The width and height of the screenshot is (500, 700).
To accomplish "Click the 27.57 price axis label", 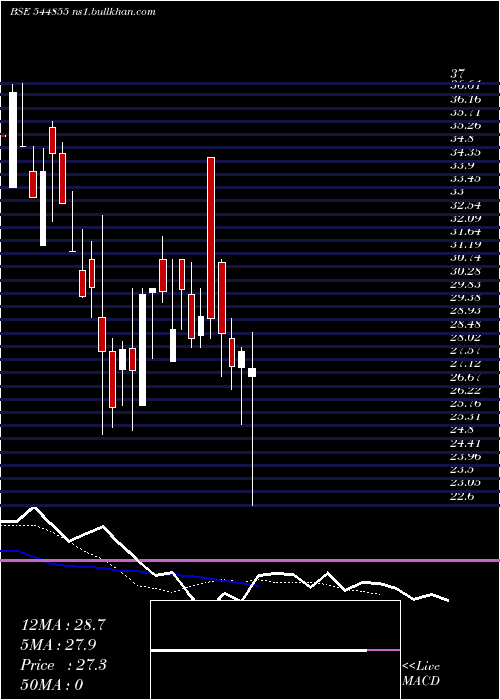I will point(465,350).
